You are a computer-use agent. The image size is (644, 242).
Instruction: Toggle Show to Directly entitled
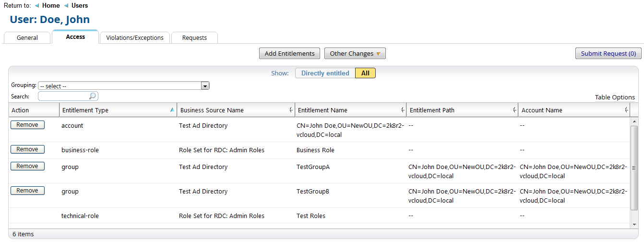(x=325, y=73)
